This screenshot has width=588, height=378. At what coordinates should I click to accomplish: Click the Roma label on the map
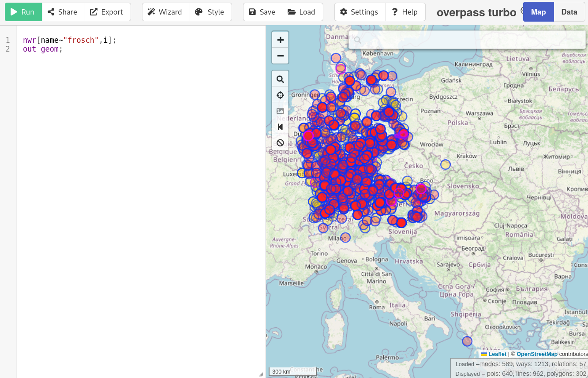tap(377, 307)
